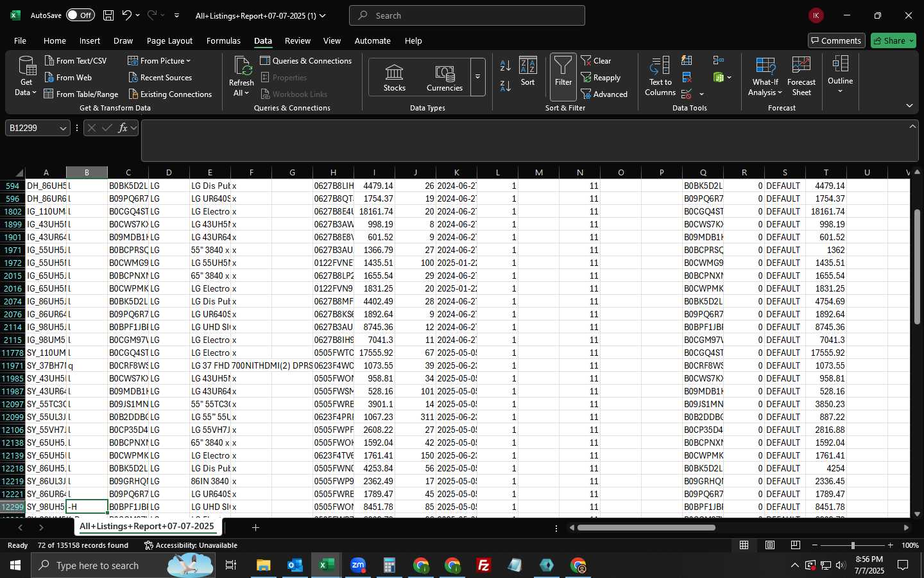
Task: Open Advanced filter options
Action: (x=604, y=94)
